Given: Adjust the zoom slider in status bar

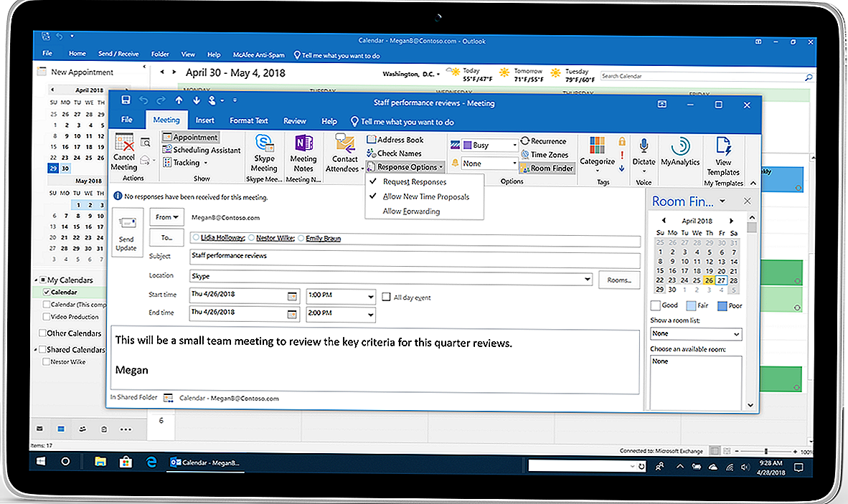Looking at the screenshot, I should (x=765, y=451).
